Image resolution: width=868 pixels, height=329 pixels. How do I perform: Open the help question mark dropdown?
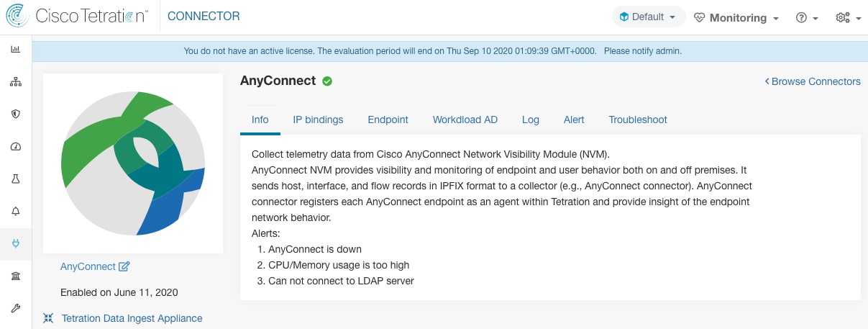[808, 18]
